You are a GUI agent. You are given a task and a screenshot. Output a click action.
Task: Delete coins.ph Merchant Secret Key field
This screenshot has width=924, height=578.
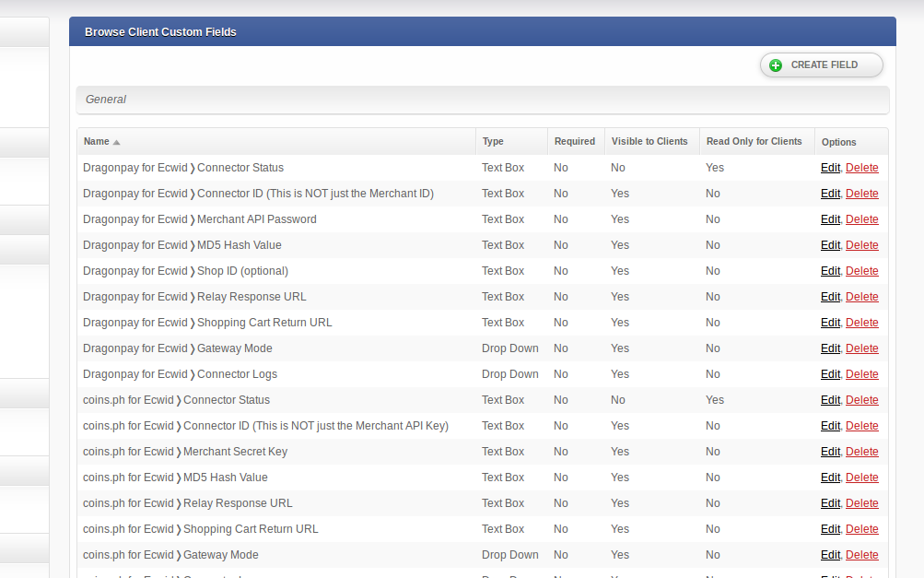tap(861, 452)
